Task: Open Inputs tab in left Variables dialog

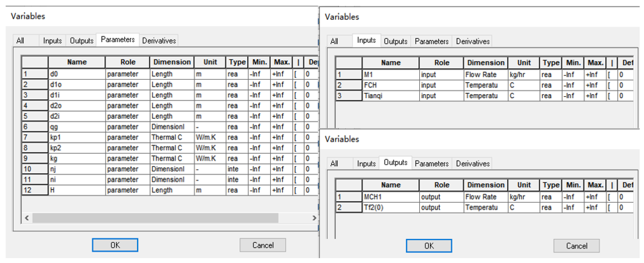Action: coord(52,41)
